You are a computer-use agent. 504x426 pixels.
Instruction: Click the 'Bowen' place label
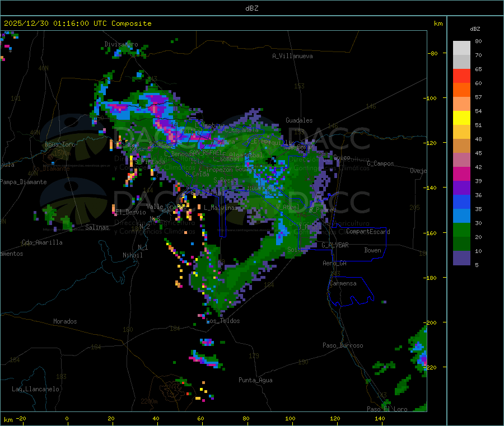point(372,250)
